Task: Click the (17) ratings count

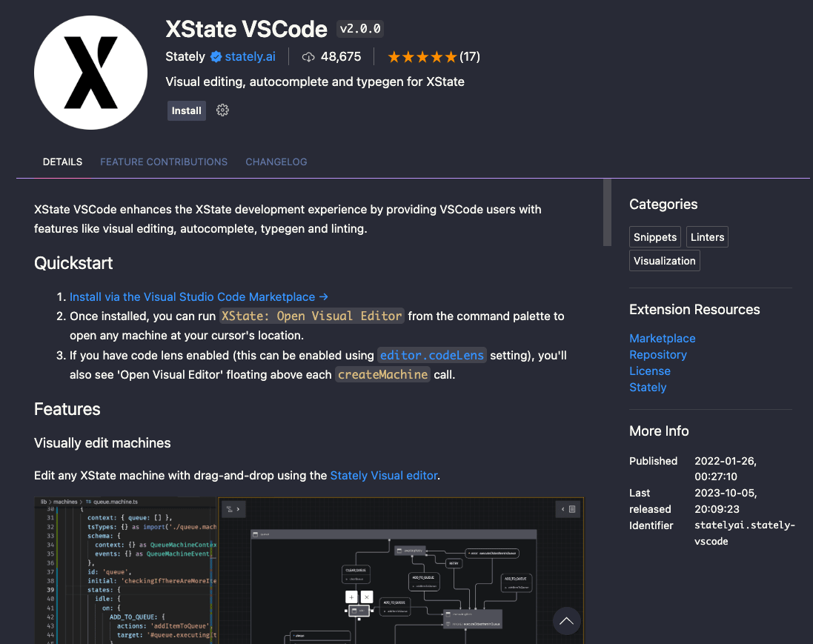Action: 470,56
